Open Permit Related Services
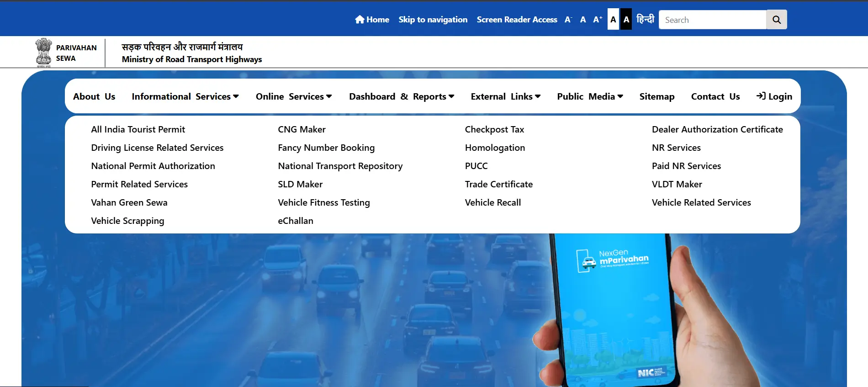The height and width of the screenshot is (387, 868). click(139, 184)
